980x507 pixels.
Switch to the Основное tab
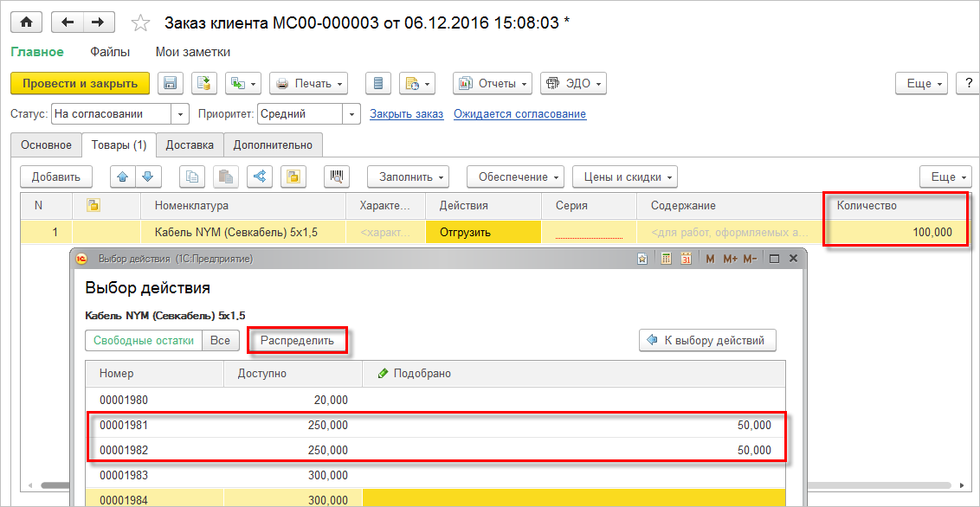pyautogui.click(x=46, y=144)
